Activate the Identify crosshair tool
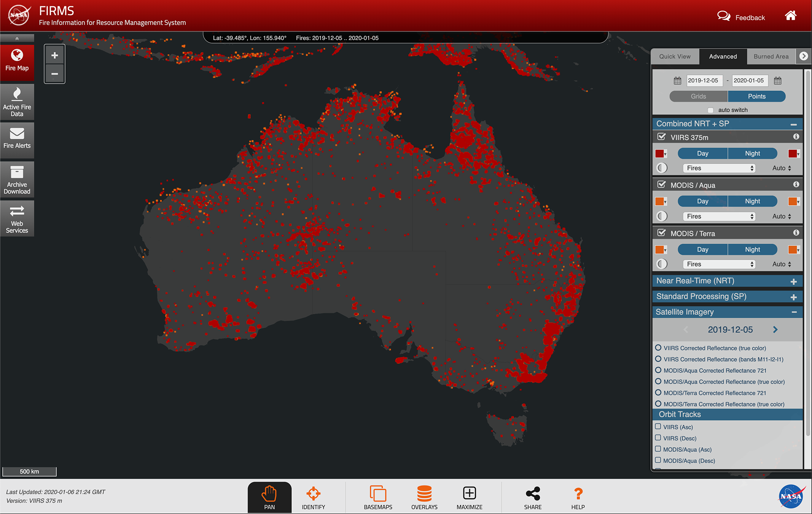Image resolution: width=812 pixels, height=514 pixels. click(x=313, y=497)
